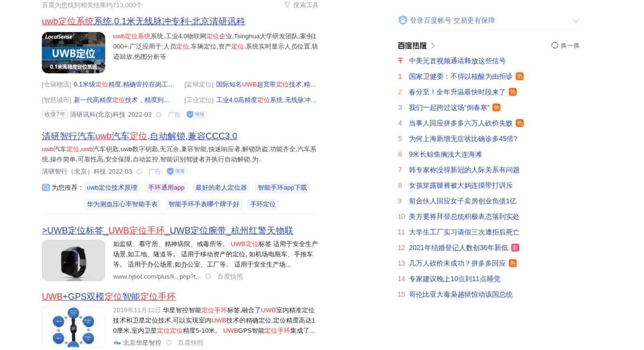644x350 pixels.
Task: Click the 新 tag beside 2021年结婚登记
Action: [x=515, y=248]
